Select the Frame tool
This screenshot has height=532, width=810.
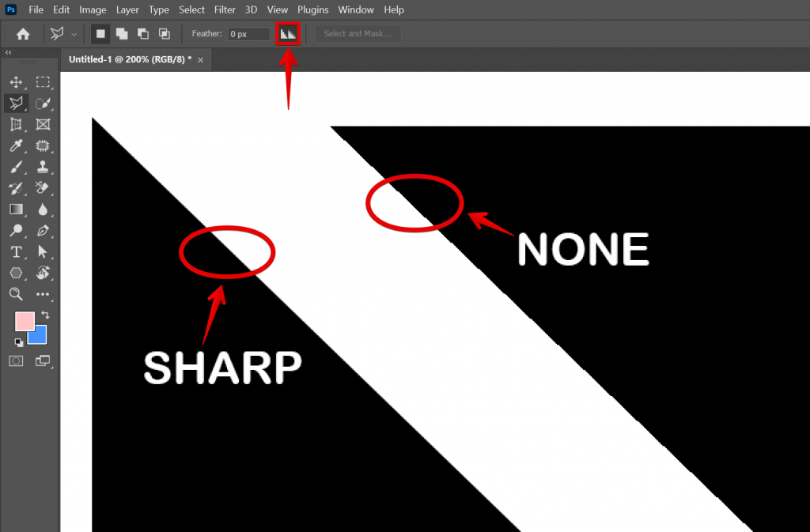[x=43, y=124]
